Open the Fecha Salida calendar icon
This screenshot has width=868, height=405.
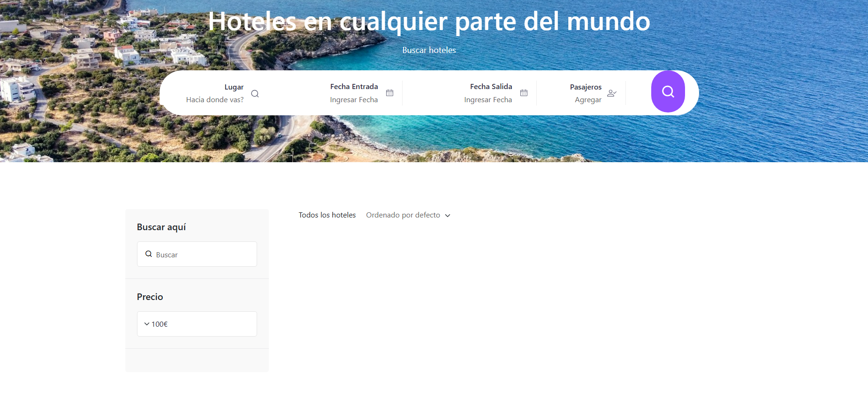(524, 93)
